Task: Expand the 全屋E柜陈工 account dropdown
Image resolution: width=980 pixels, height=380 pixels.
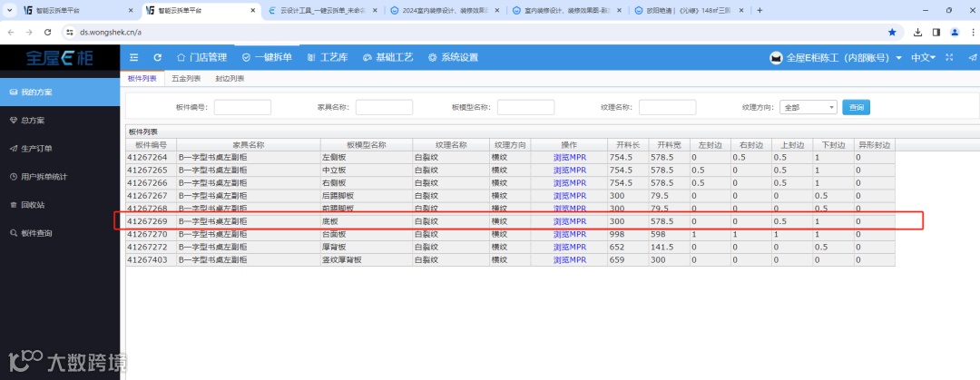Action: (x=836, y=57)
